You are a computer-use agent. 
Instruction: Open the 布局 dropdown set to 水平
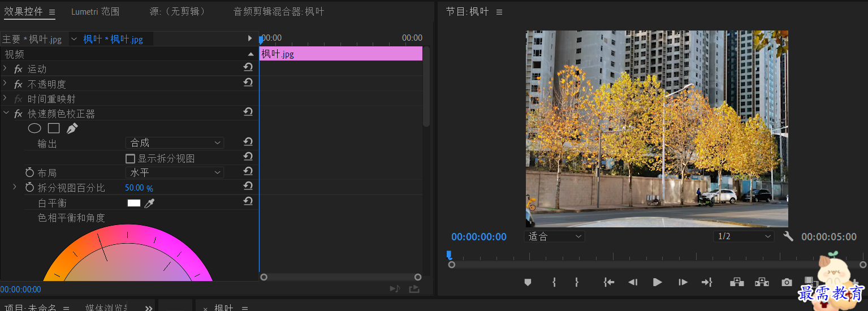[x=175, y=172]
